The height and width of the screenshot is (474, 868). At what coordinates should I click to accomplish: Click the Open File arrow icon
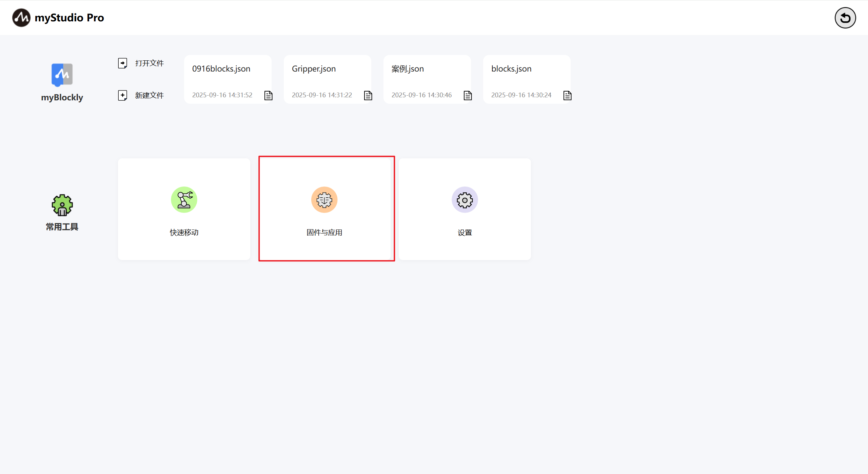tap(122, 63)
